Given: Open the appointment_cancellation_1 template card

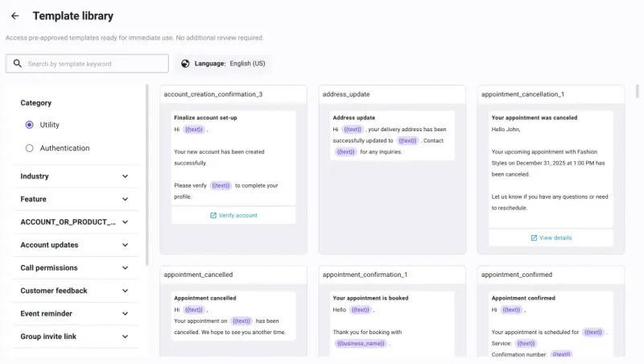Looking at the screenshot, I should (551, 170).
